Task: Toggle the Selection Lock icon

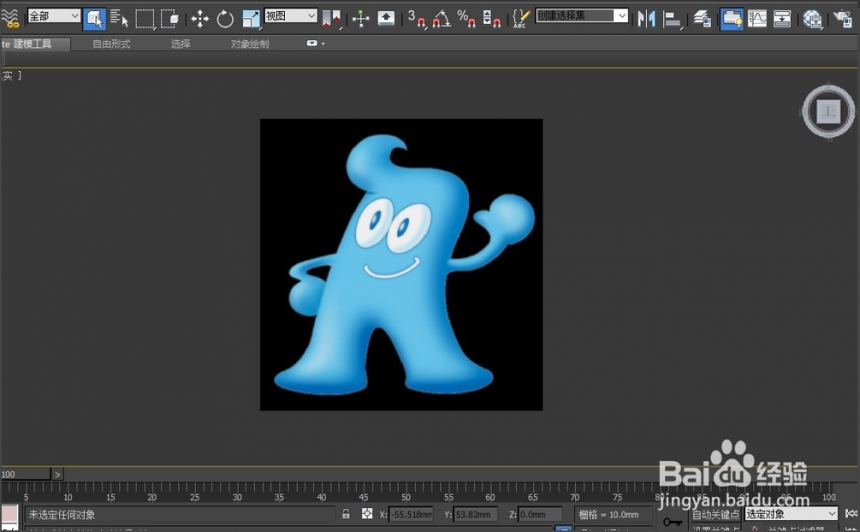Action: 346,514
